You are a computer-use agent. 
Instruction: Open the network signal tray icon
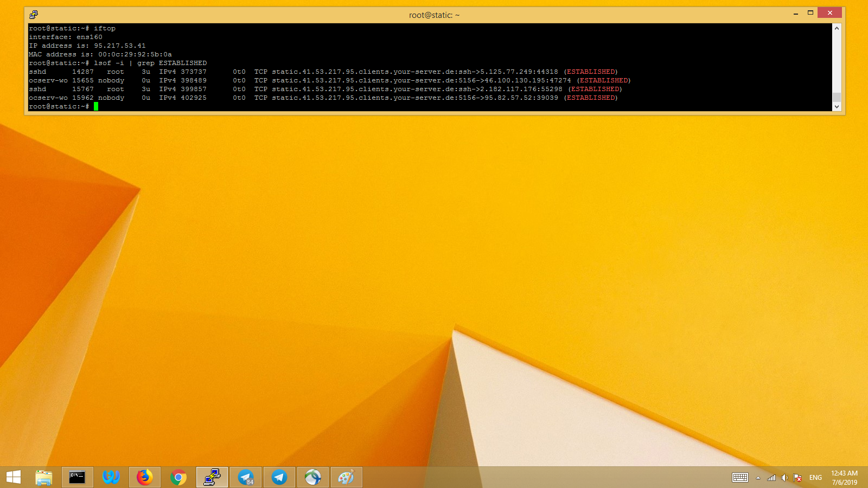[771, 478]
